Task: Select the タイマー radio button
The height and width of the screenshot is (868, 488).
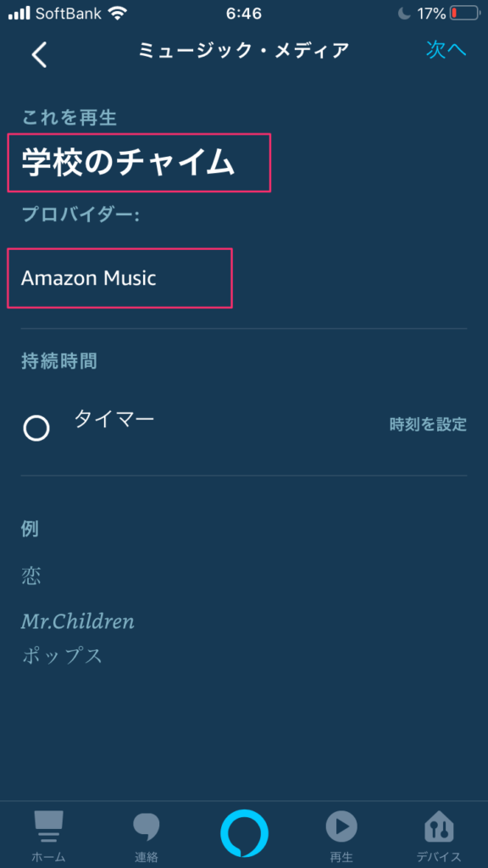Action: point(36,428)
